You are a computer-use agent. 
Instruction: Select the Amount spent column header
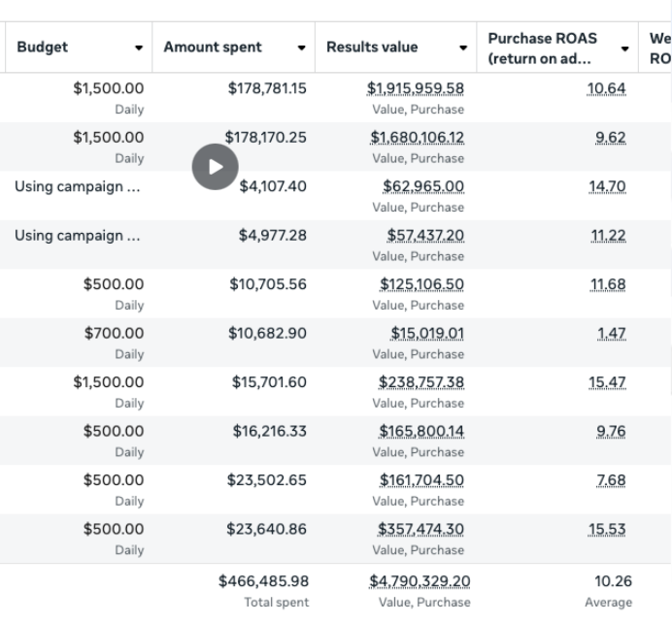pyautogui.click(x=213, y=47)
